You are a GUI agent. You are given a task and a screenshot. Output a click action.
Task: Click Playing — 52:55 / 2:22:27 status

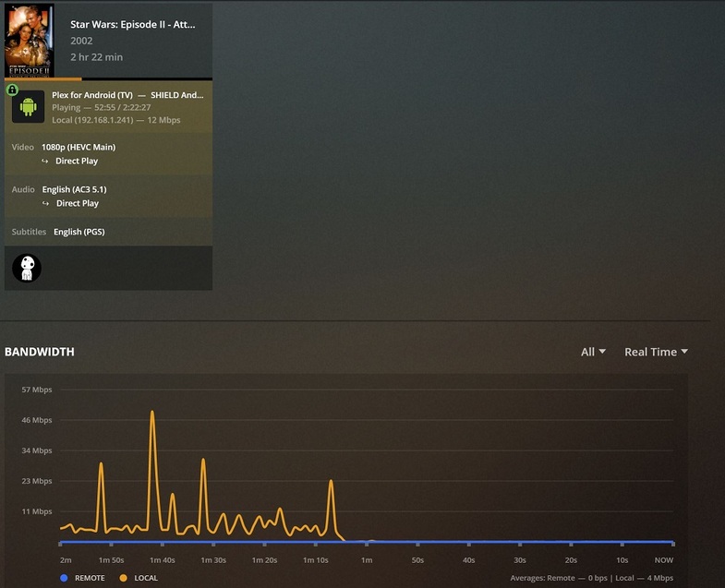click(x=102, y=108)
